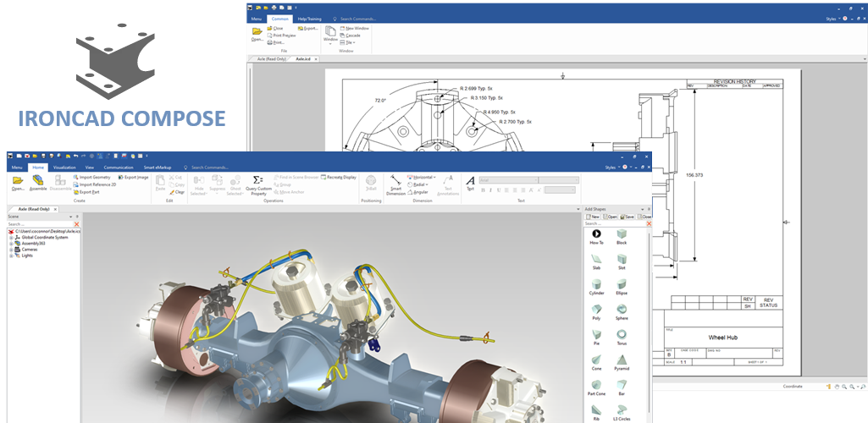Choose the Part Cone shape

tap(597, 387)
